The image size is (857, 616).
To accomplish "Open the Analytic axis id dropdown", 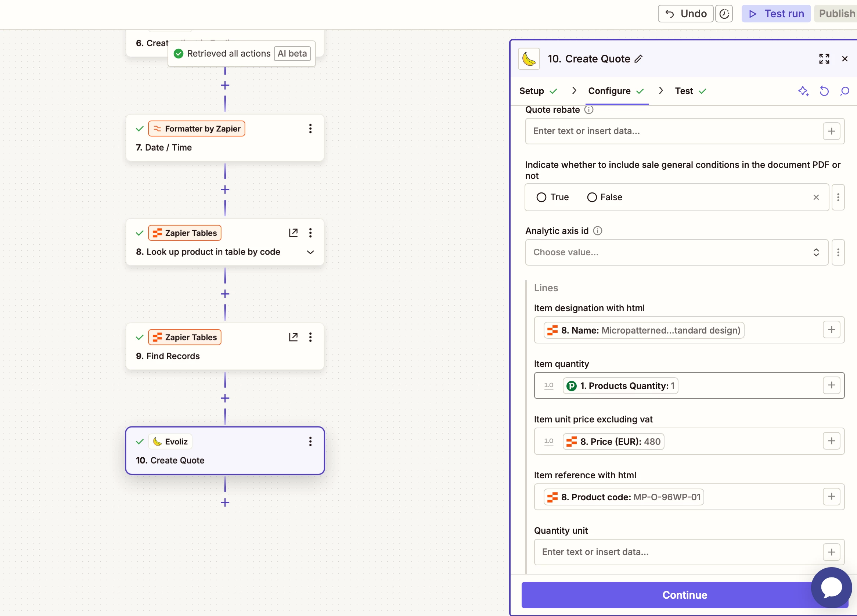I will [x=676, y=252].
